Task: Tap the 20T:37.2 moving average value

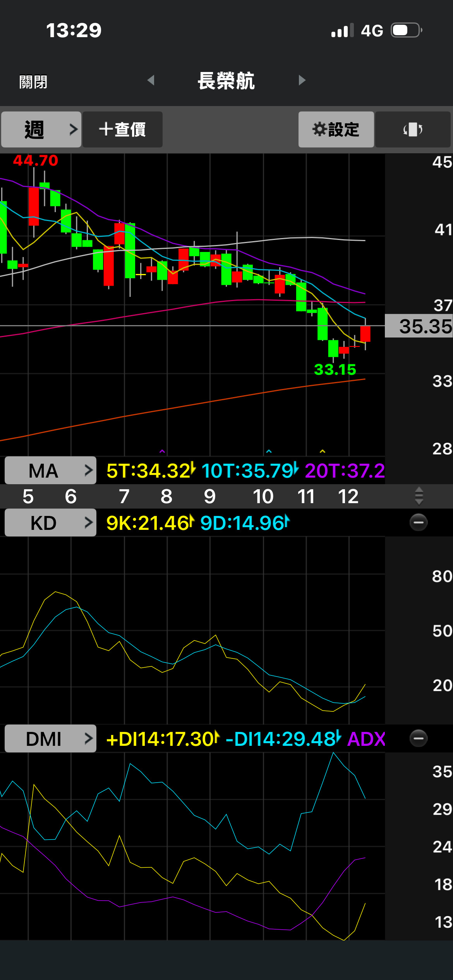Action: 345,471
